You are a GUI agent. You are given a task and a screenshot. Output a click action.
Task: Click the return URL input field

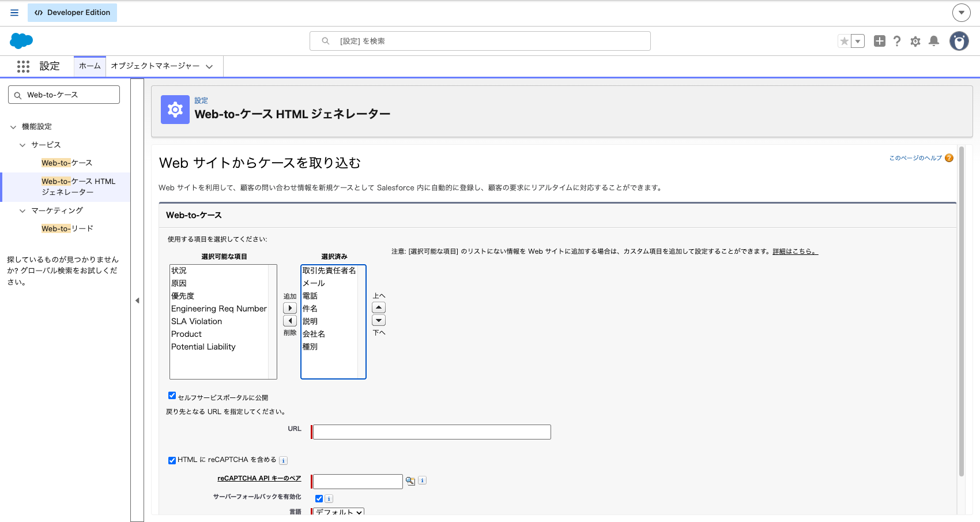[432, 432]
